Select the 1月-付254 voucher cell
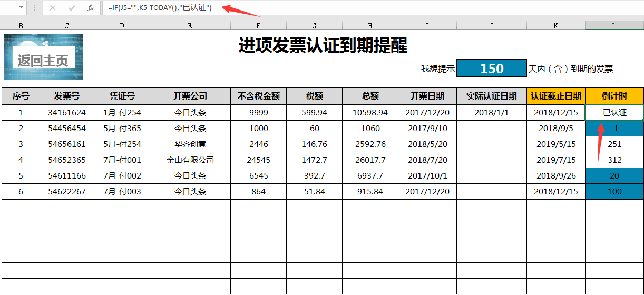 (x=122, y=112)
